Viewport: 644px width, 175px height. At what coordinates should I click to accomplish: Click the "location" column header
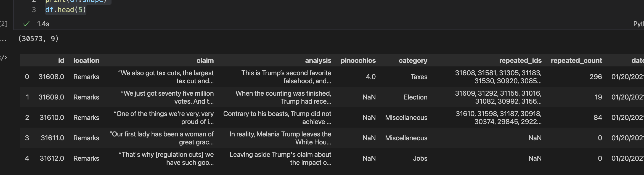(86, 61)
